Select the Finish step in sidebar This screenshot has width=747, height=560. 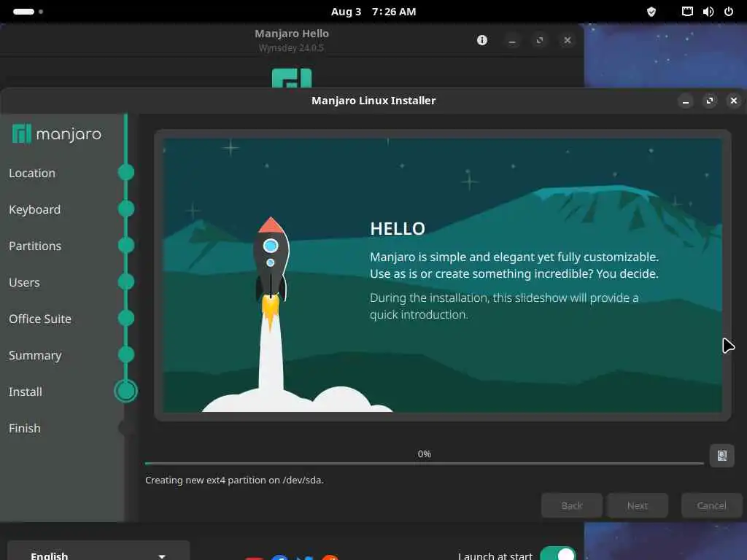[25, 429]
